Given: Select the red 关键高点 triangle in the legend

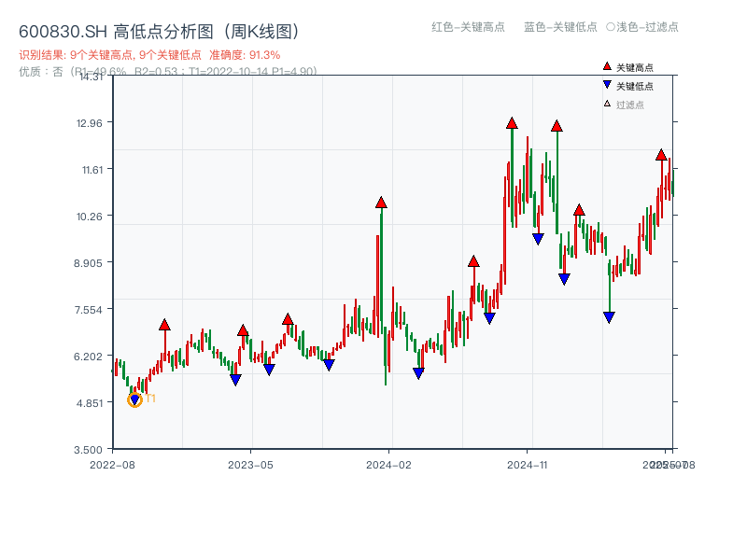Looking at the screenshot, I should coord(605,66).
